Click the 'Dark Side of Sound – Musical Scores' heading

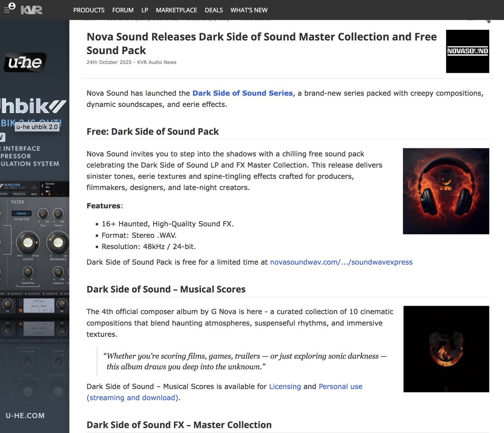pyautogui.click(x=166, y=289)
